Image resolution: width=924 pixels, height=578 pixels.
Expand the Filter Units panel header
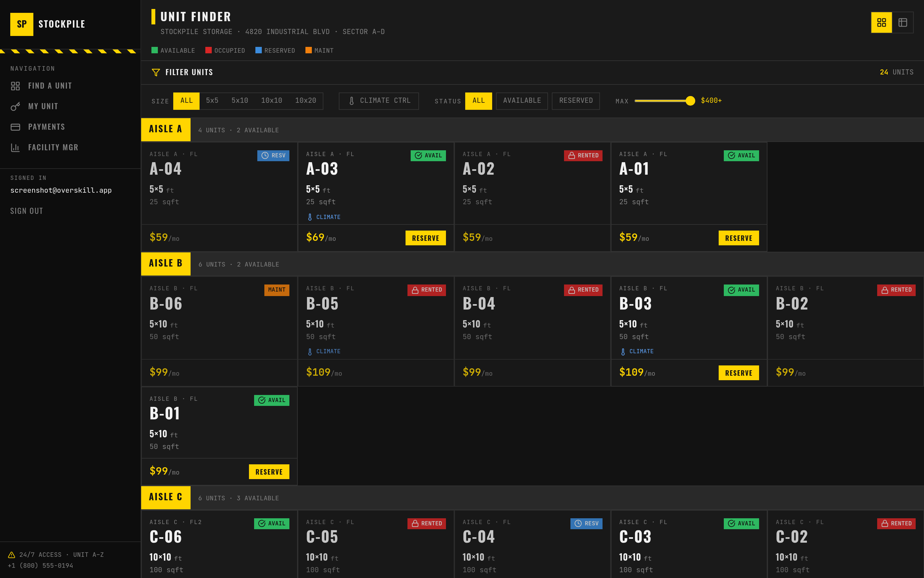[532, 72]
